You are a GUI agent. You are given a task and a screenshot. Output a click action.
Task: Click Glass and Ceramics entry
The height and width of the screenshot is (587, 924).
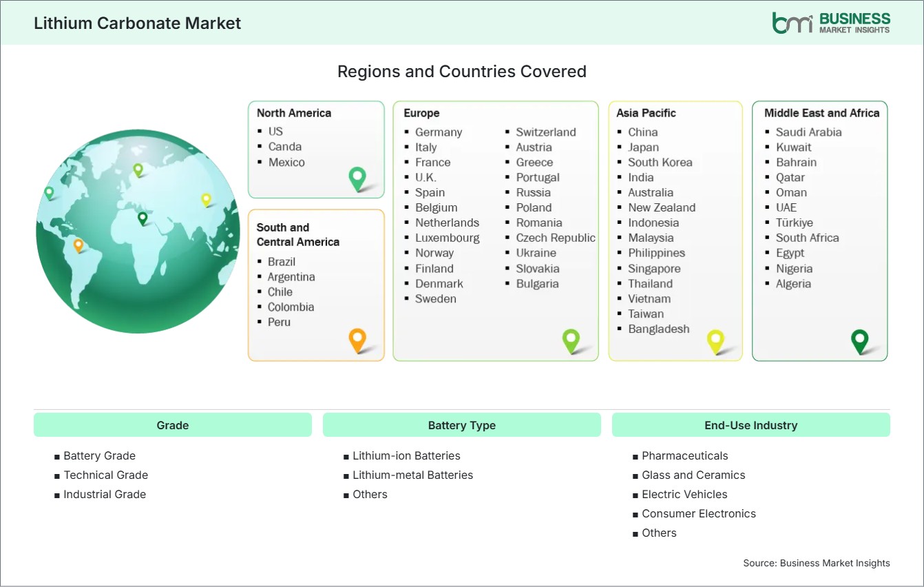(693, 475)
